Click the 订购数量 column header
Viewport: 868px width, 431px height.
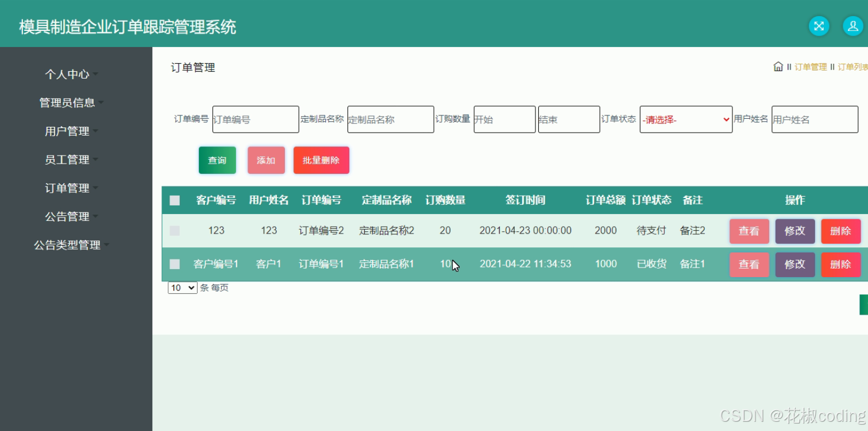445,200
